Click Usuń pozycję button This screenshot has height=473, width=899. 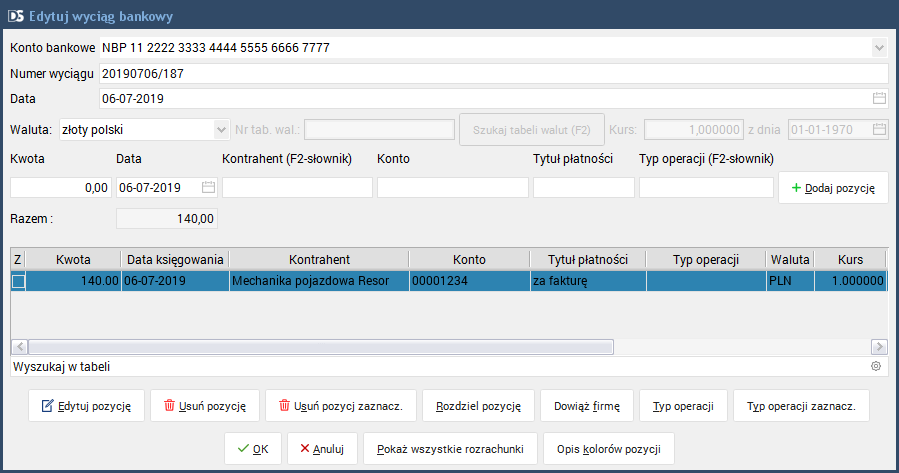205,406
